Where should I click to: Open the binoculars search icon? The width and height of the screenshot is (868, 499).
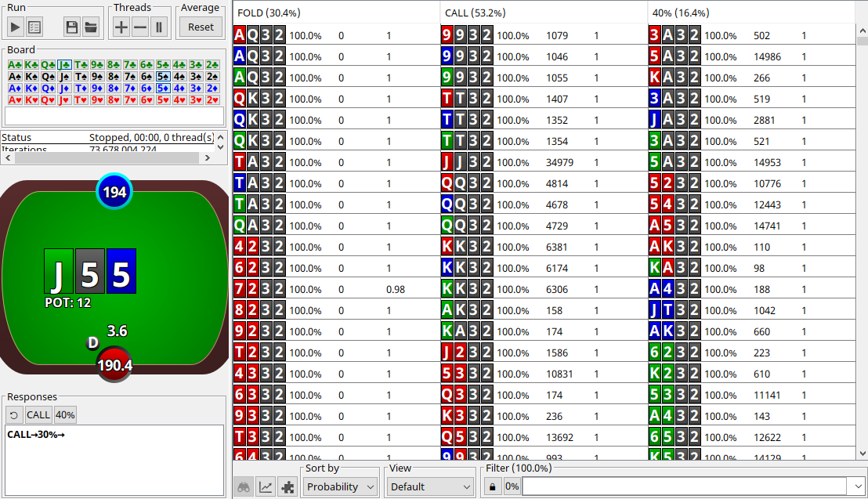244,486
